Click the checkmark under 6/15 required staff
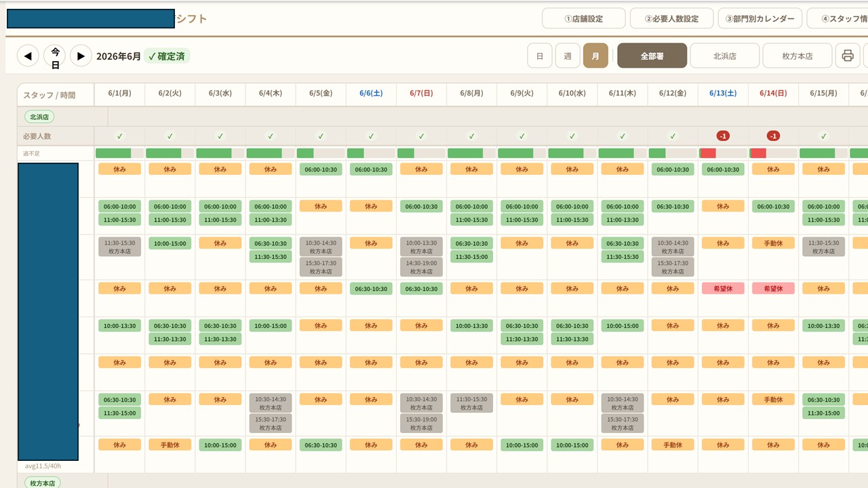868x488 pixels. pos(823,136)
